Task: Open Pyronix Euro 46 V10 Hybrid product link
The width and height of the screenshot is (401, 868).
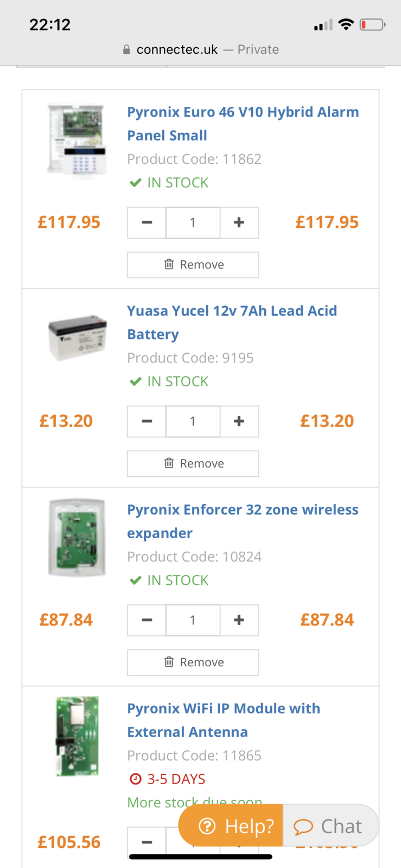Action: tap(243, 123)
